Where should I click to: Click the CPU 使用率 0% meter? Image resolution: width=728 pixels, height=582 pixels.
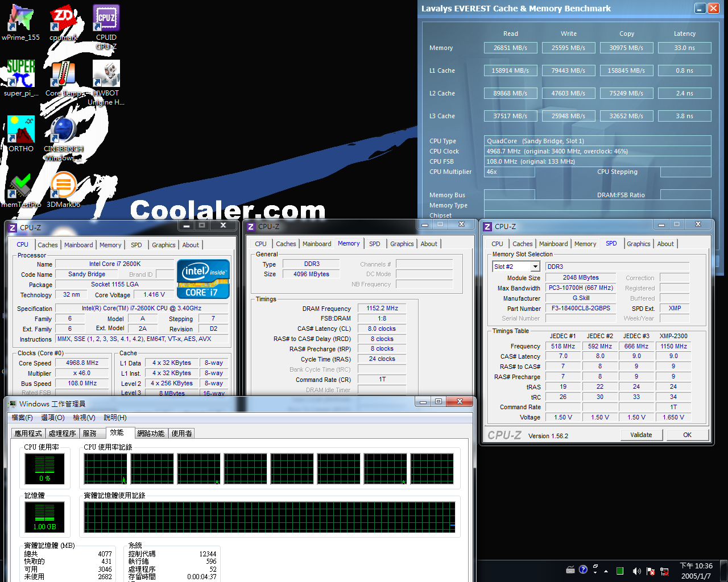coord(44,469)
